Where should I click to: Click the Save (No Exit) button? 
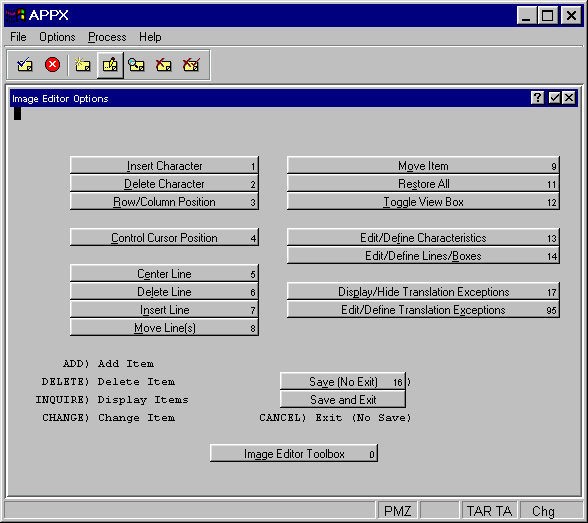click(x=343, y=381)
